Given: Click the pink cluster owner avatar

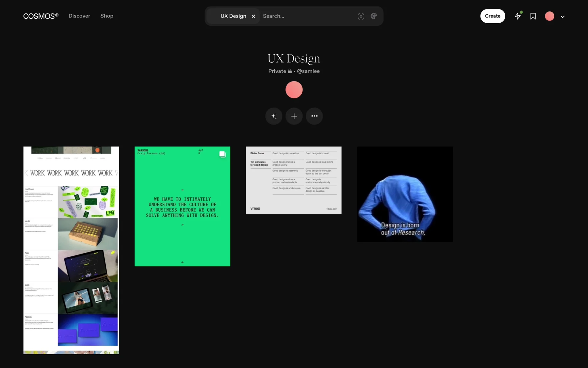Looking at the screenshot, I should pos(294,90).
